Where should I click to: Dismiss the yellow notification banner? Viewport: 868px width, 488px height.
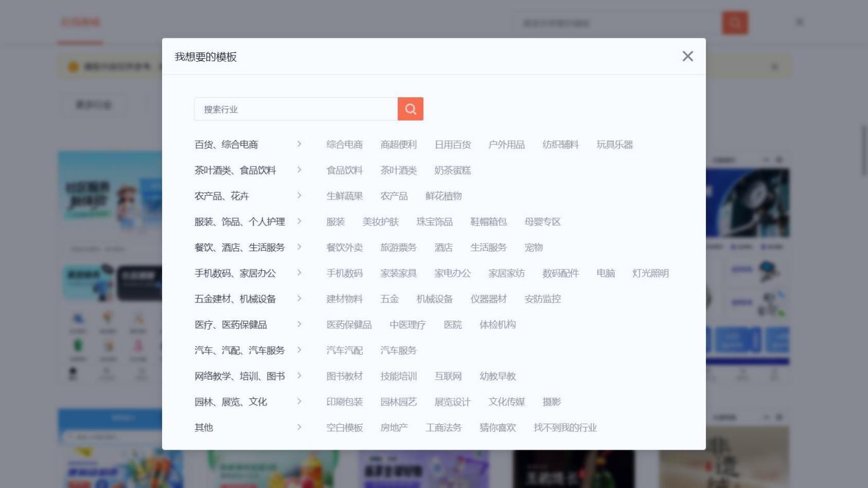(775, 68)
